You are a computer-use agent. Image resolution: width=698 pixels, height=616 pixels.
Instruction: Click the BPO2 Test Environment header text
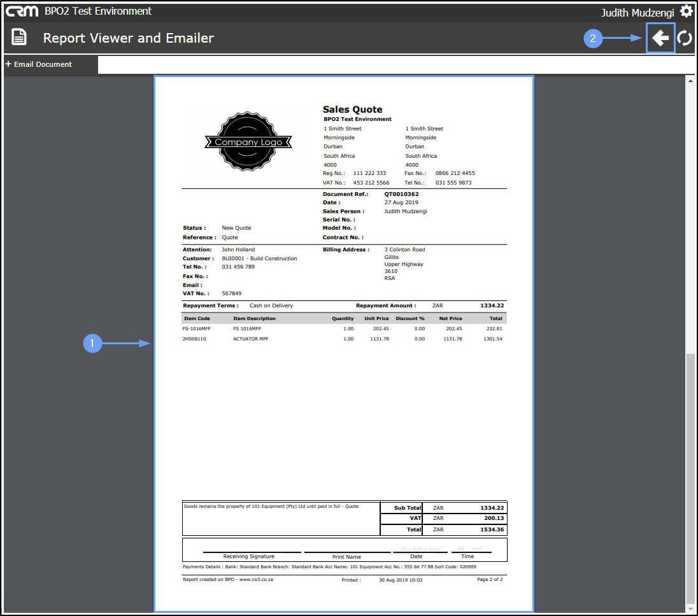tap(98, 11)
